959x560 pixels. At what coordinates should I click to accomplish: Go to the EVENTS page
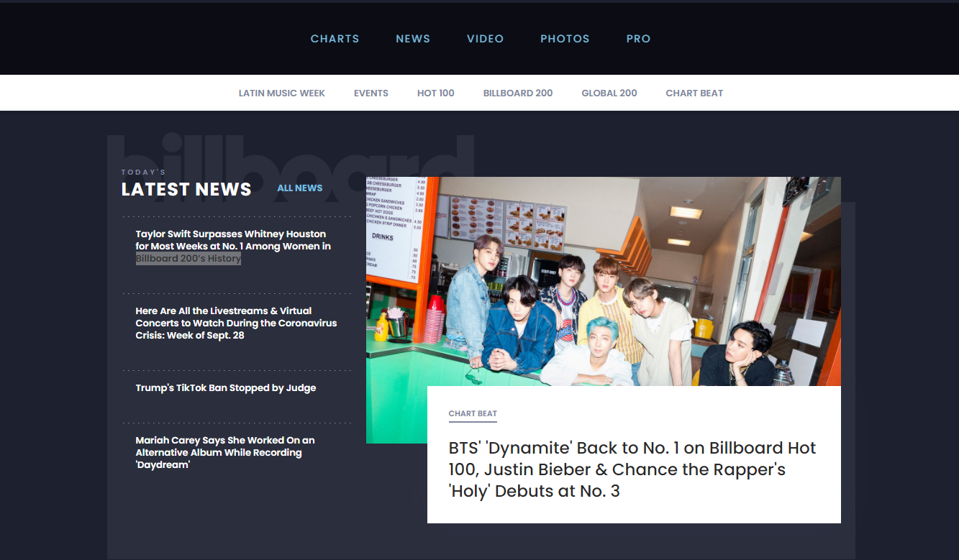click(371, 93)
